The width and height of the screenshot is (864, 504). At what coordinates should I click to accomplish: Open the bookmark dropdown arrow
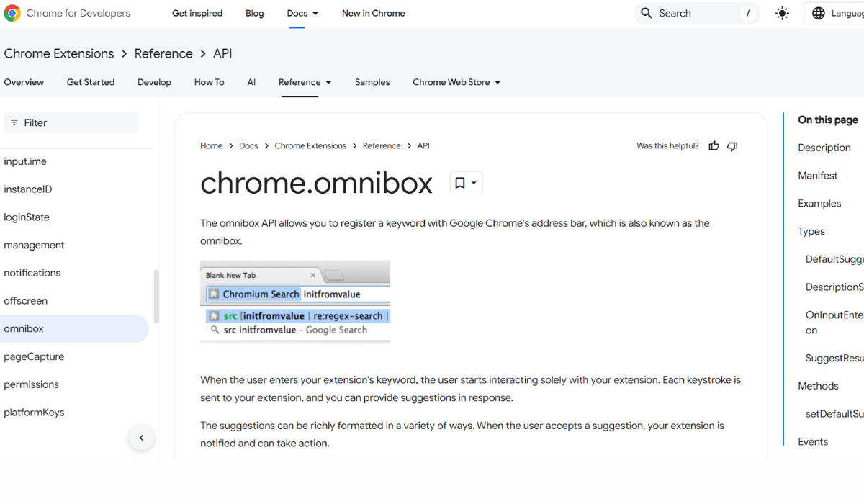pyautogui.click(x=474, y=183)
